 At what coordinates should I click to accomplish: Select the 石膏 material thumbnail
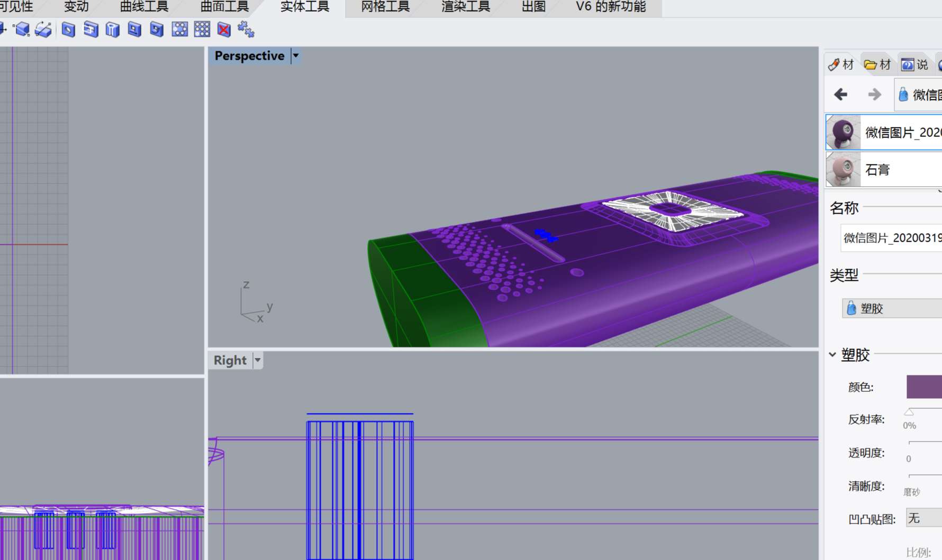843,169
